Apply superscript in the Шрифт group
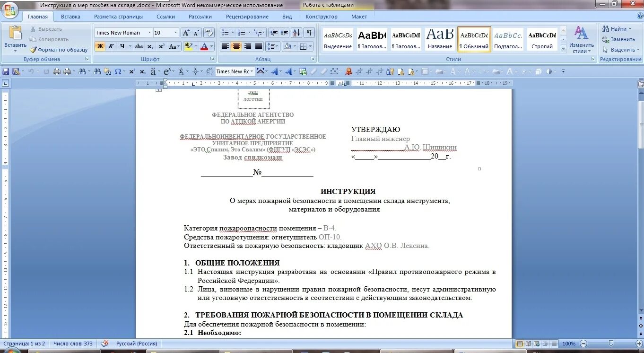The width and height of the screenshot is (644, 353). pos(161,46)
